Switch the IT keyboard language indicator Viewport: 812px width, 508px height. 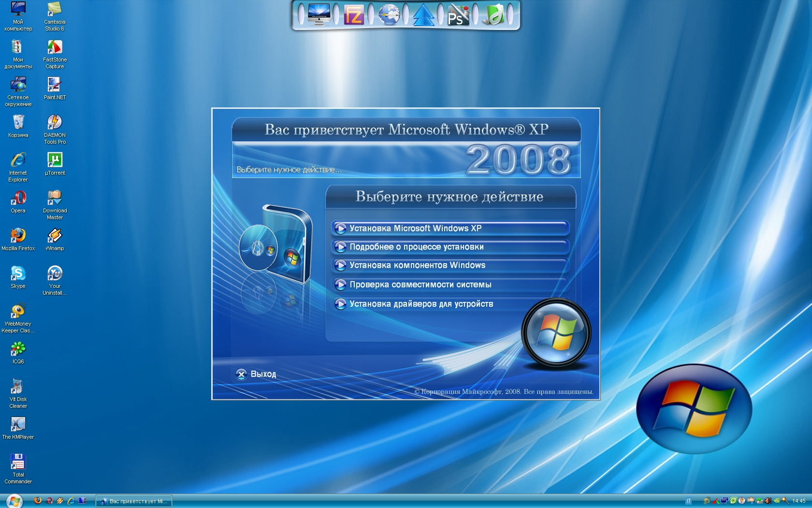[x=689, y=501]
